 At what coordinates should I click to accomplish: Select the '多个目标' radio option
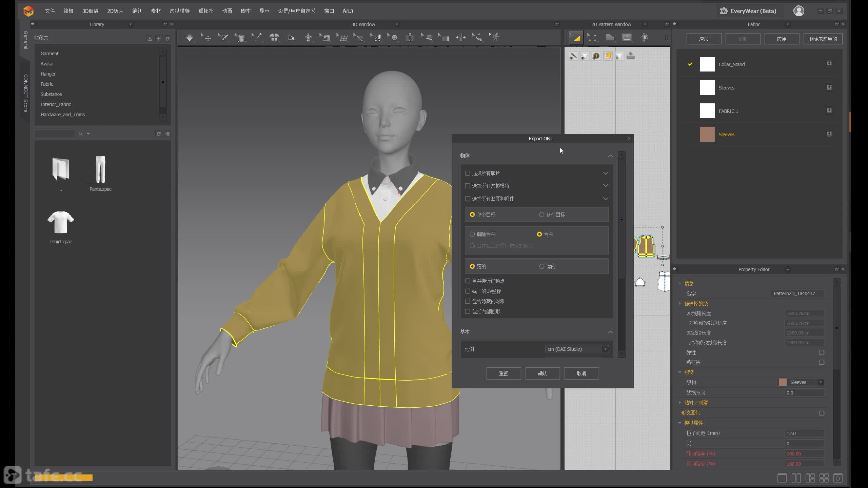(541, 215)
